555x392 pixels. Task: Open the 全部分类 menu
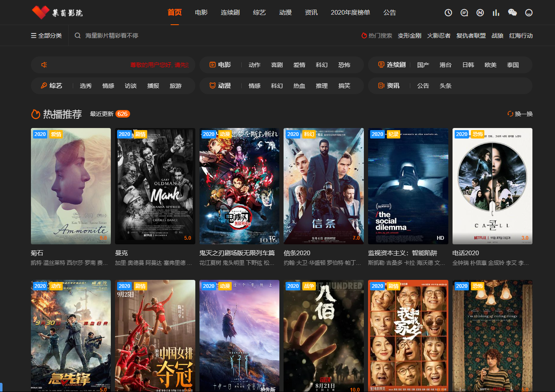tap(46, 36)
